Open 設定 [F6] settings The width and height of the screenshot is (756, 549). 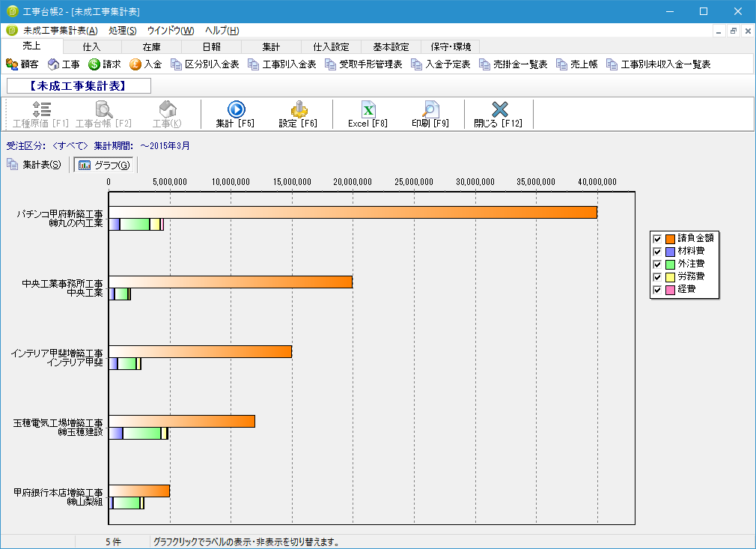(299, 115)
